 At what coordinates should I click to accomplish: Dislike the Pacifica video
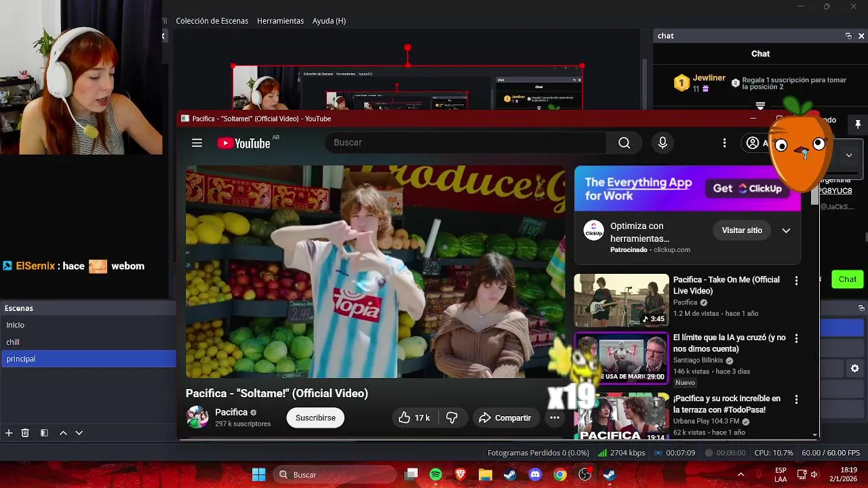tap(452, 418)
